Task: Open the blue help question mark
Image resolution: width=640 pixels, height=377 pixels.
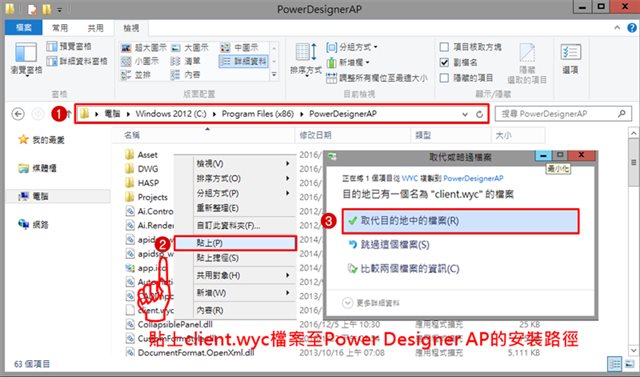Action: [x=632, y=28]
